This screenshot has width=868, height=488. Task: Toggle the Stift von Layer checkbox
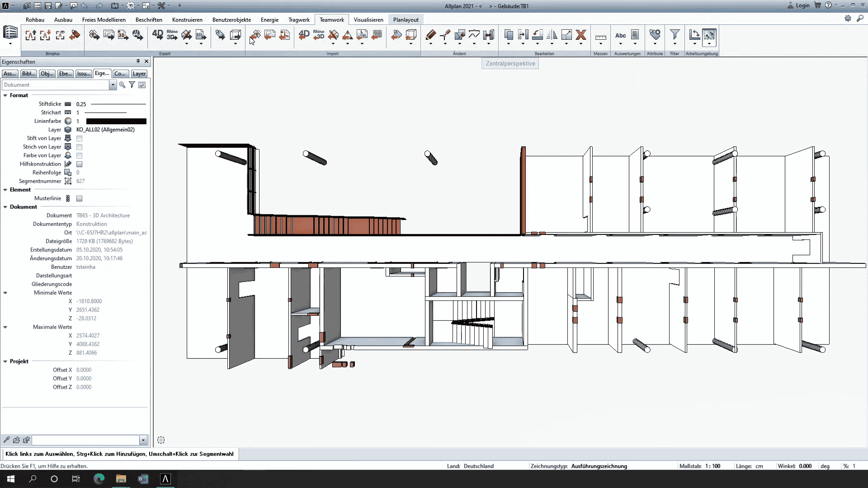78,138
